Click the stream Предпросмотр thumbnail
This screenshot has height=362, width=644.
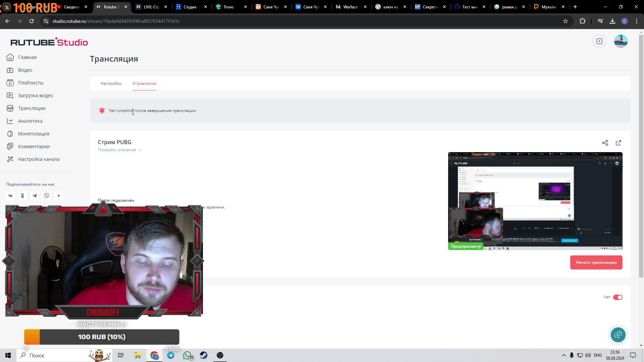click(x=535, y=201)
